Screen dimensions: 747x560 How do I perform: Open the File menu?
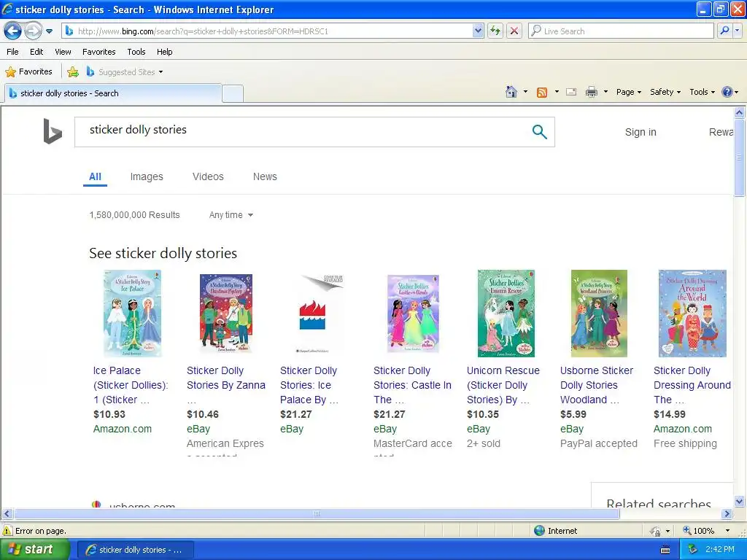tap(13, 52)
